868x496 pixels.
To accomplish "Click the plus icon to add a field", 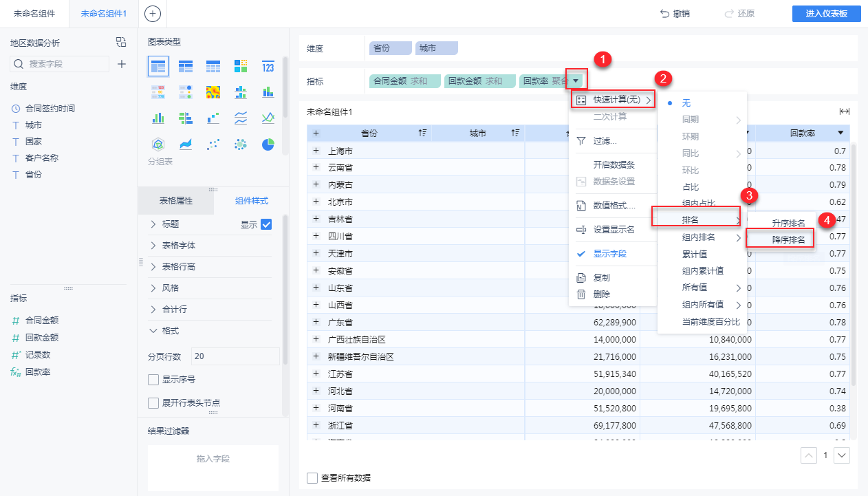I will pos(122,64).
